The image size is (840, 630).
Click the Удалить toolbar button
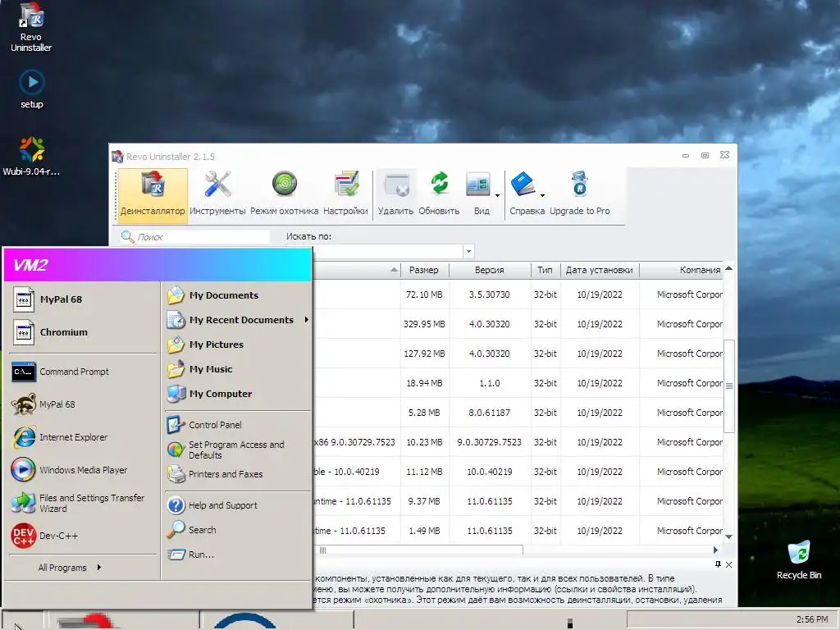[396, 194]
